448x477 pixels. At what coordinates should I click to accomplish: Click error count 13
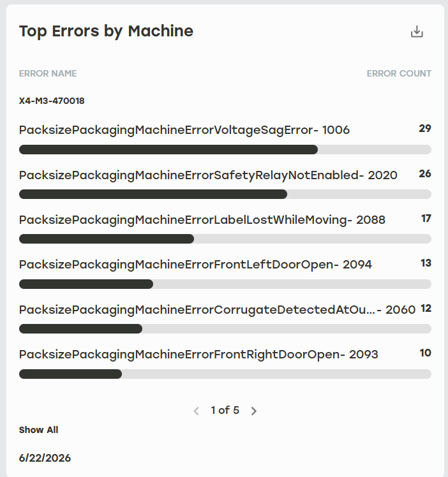click(x=426, y=263)
